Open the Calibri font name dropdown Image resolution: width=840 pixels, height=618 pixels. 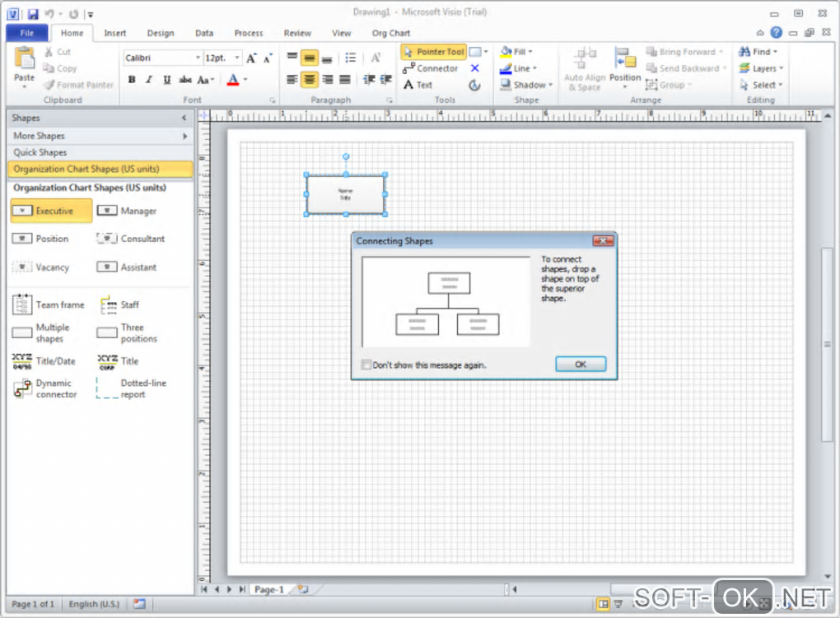198,58
